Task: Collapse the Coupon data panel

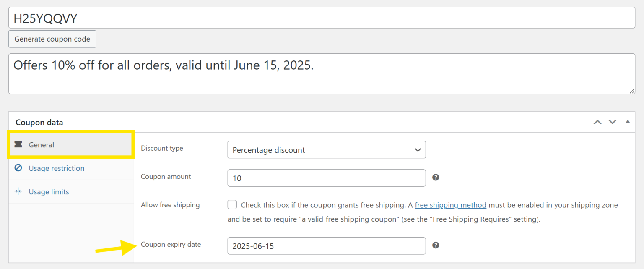Action: tap(628, 122)
